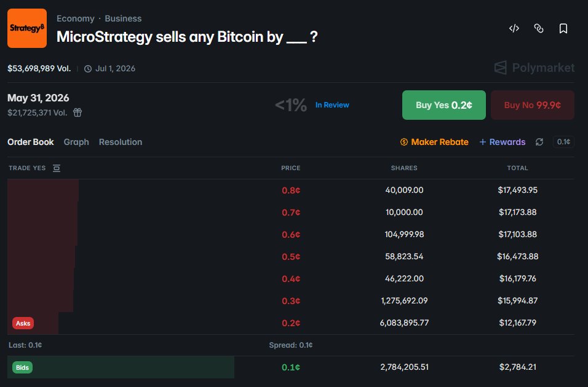588x387 pixels.
Task: Select the 0.6¢ ask price
Action: click(x=291, y=235)
